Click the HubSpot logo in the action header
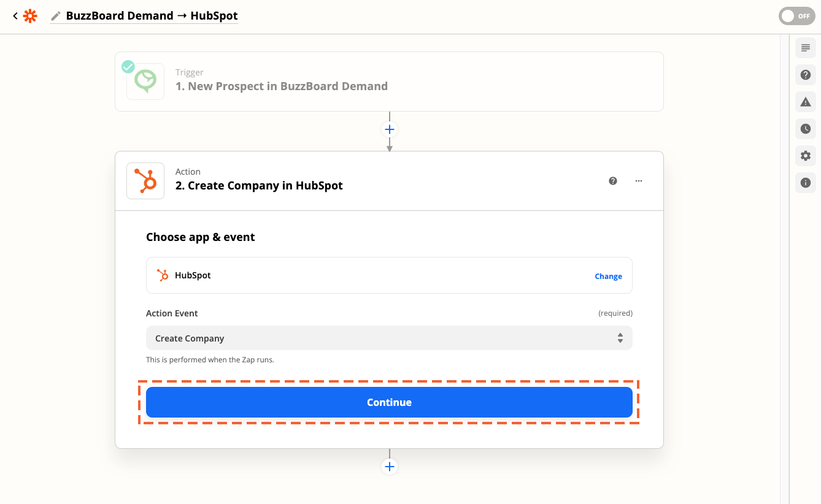Viewport: 821px width, 504px height. pyautogui.click(x=145, y=181)
